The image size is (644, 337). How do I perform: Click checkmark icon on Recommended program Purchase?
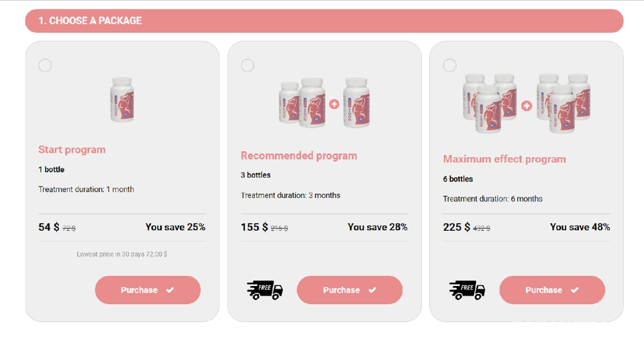(372, 290)
